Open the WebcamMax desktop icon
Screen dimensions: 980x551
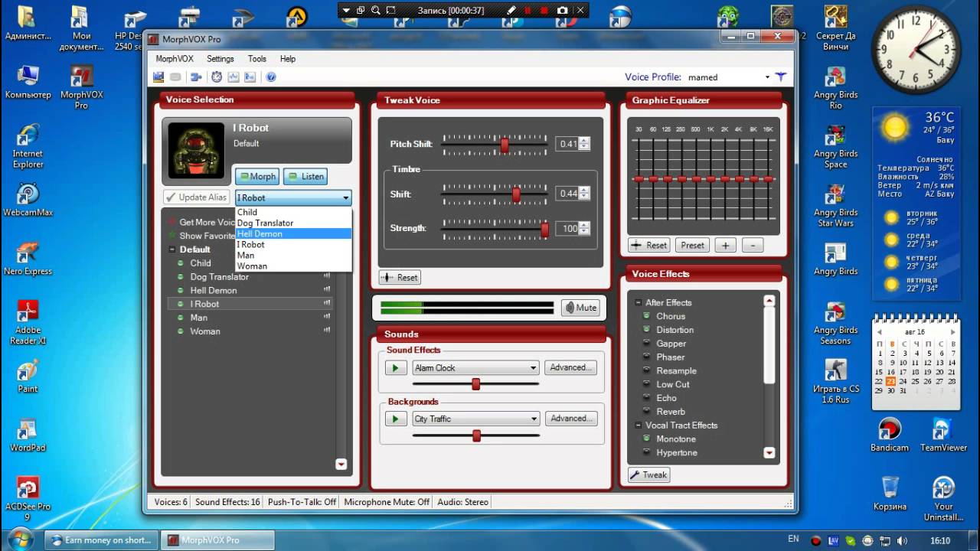pos(28,200)
